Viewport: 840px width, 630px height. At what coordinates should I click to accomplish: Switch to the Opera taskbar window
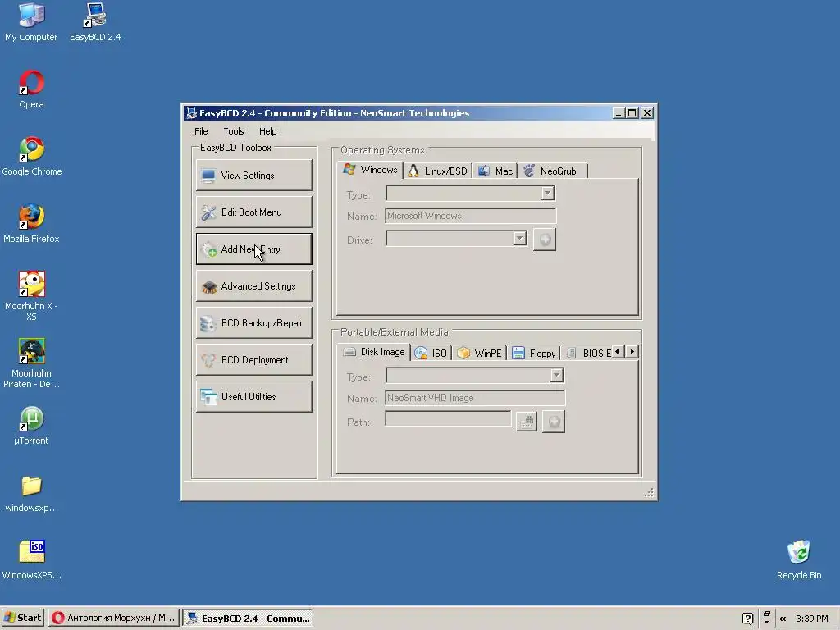pos(113,618)
